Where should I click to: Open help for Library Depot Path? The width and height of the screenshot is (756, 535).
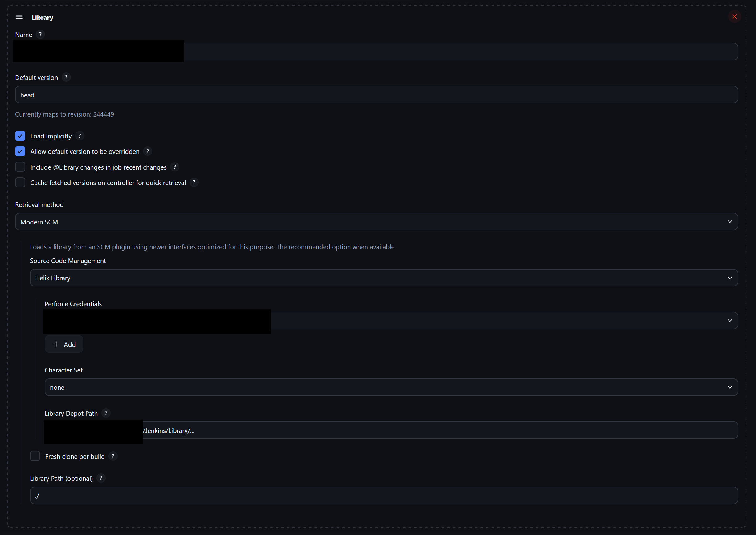pyautogui.click(x=106, y=413)
